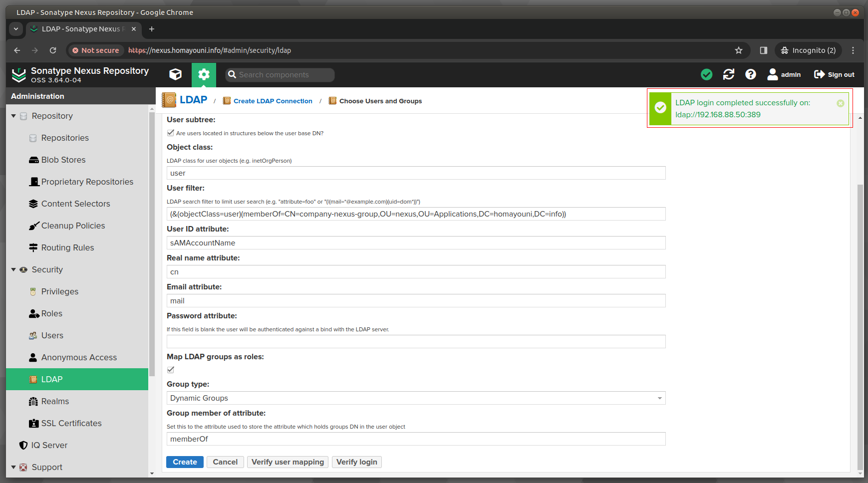Click the browser address bar URL
Viewport: 868px width, 483px height.
click(210, 50)
